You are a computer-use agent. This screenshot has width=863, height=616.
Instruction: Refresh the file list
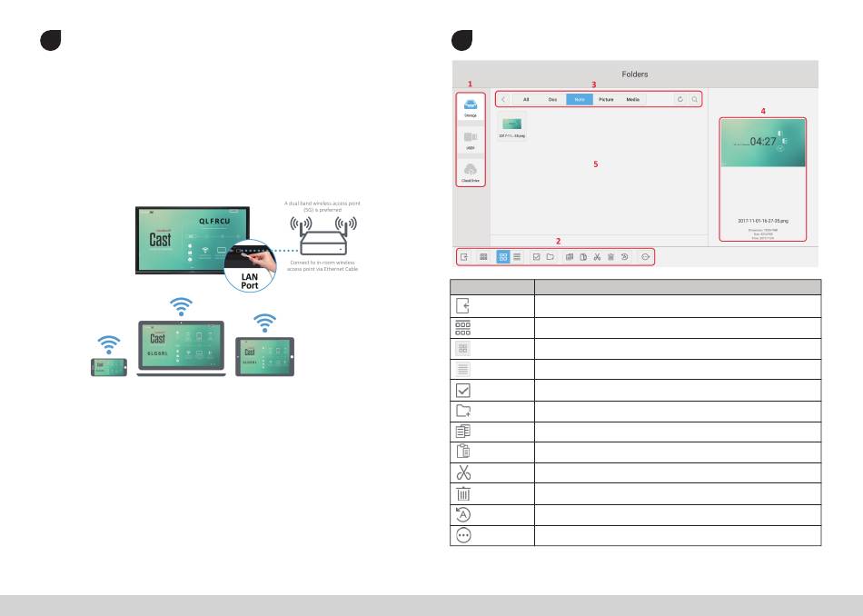[680, 100]
